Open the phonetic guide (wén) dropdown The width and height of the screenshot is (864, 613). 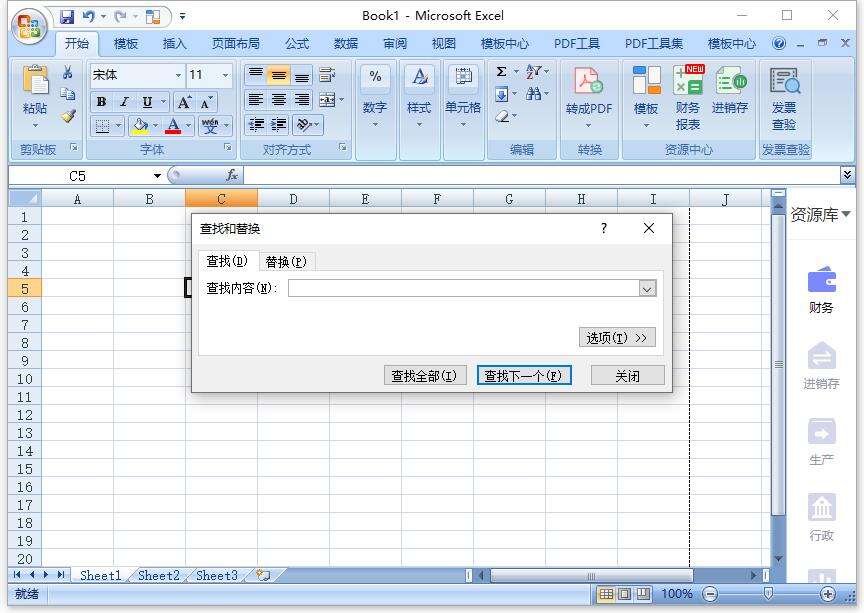226,126
